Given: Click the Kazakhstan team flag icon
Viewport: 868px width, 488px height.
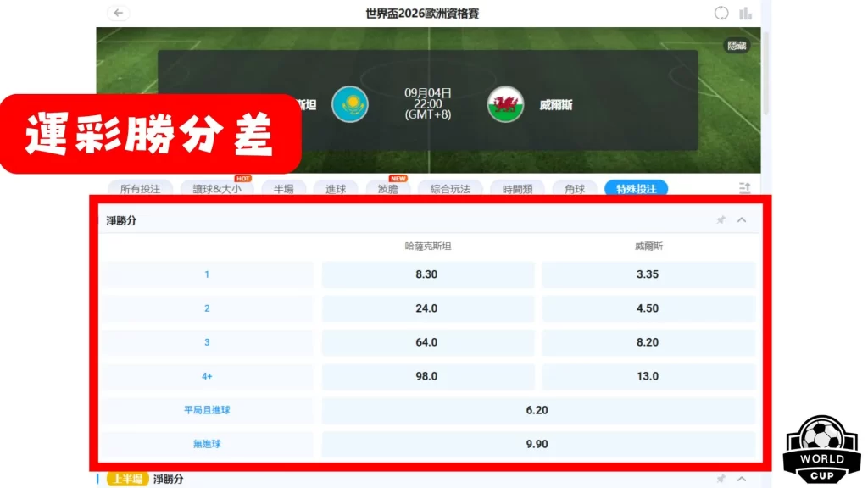Looking at the screenshot, I should click(x=350, y=103).
